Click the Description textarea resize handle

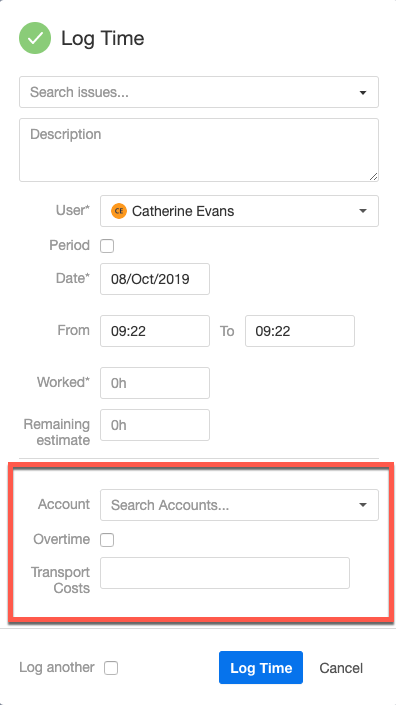[x=374, y=177]
